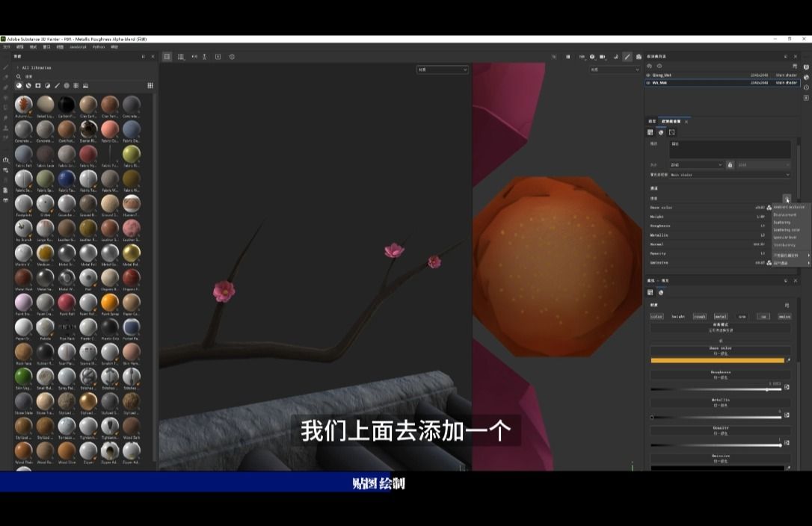Open the asset library grid view options

point(150,86)
